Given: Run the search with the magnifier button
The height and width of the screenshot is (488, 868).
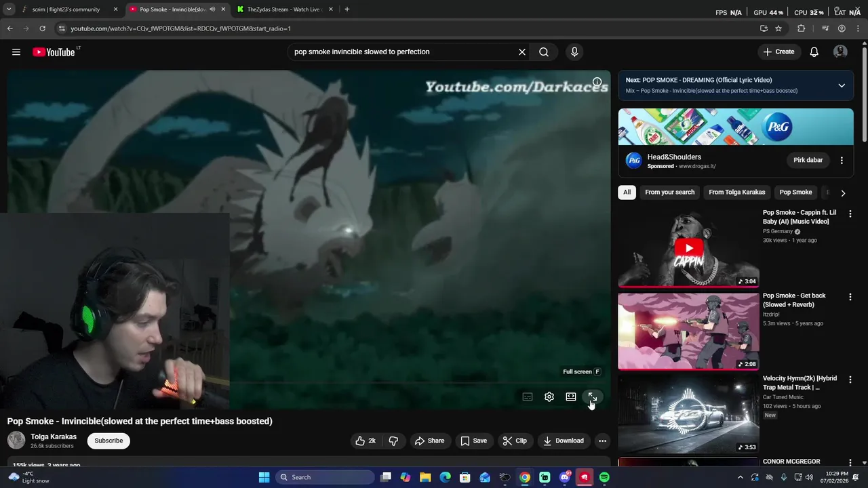Looking at the screenshot, I should coord(544,52).
